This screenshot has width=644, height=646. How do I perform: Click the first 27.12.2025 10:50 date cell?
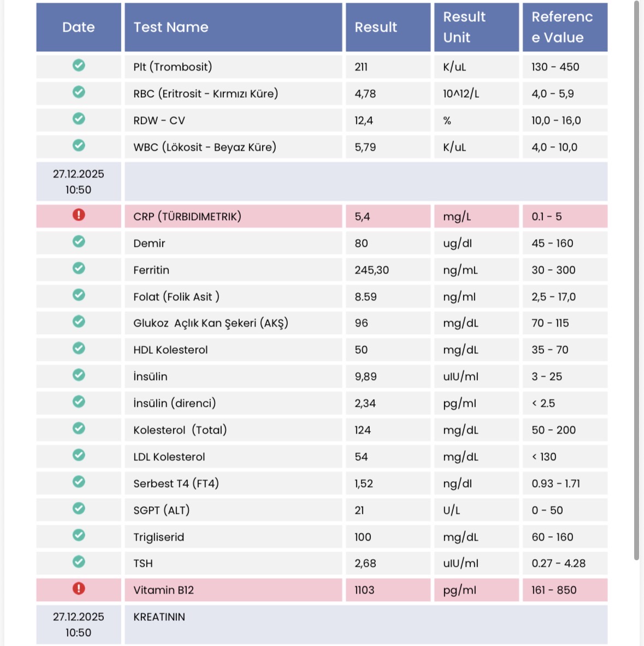tap(79, 182)
